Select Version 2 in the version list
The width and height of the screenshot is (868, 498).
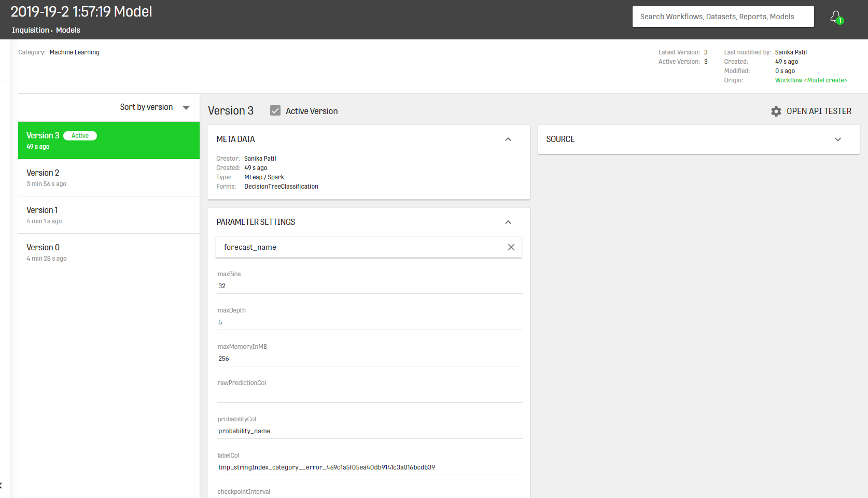pyautogui.click(x=109, y=178)
